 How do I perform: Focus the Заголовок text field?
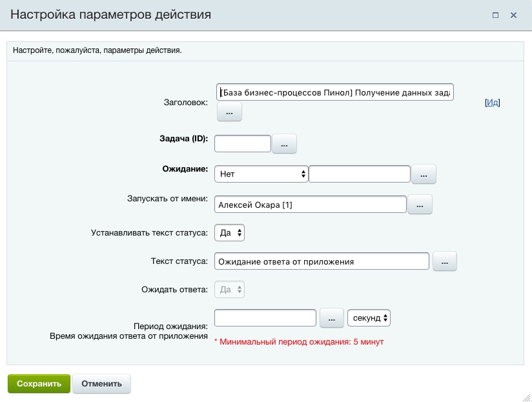pos(334,92)
